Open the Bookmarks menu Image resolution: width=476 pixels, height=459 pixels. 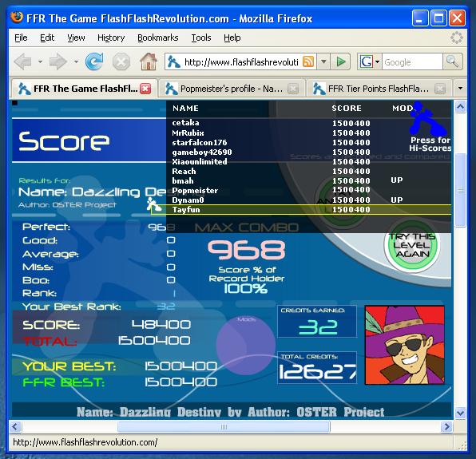(158, 38)
